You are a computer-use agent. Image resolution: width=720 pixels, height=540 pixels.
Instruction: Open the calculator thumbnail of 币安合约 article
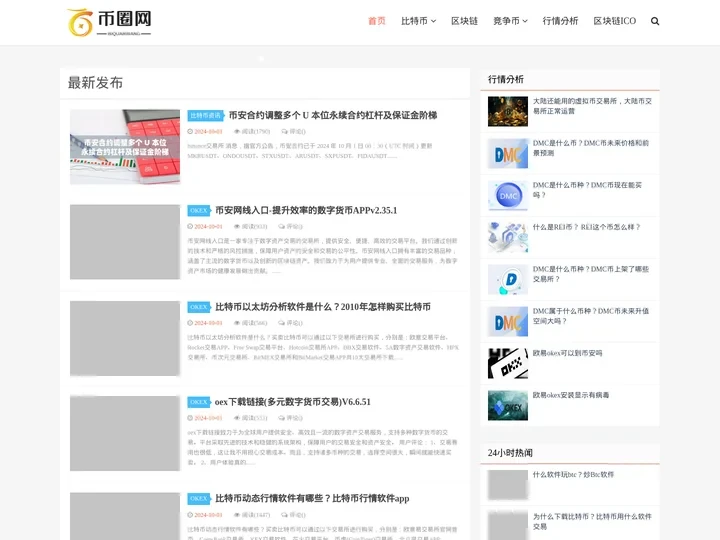125,146
